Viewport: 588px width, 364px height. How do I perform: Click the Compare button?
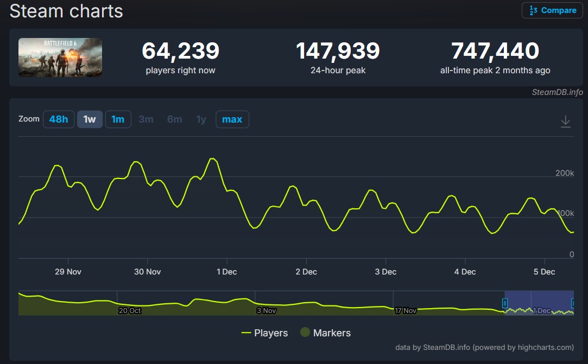click(552, 10)
